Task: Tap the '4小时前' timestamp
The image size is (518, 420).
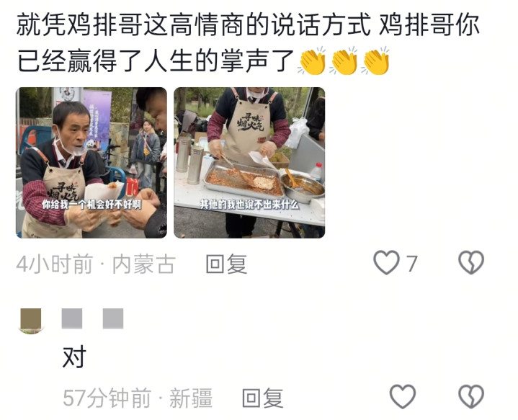Action: pyautogui.click(x=54, y=264)
